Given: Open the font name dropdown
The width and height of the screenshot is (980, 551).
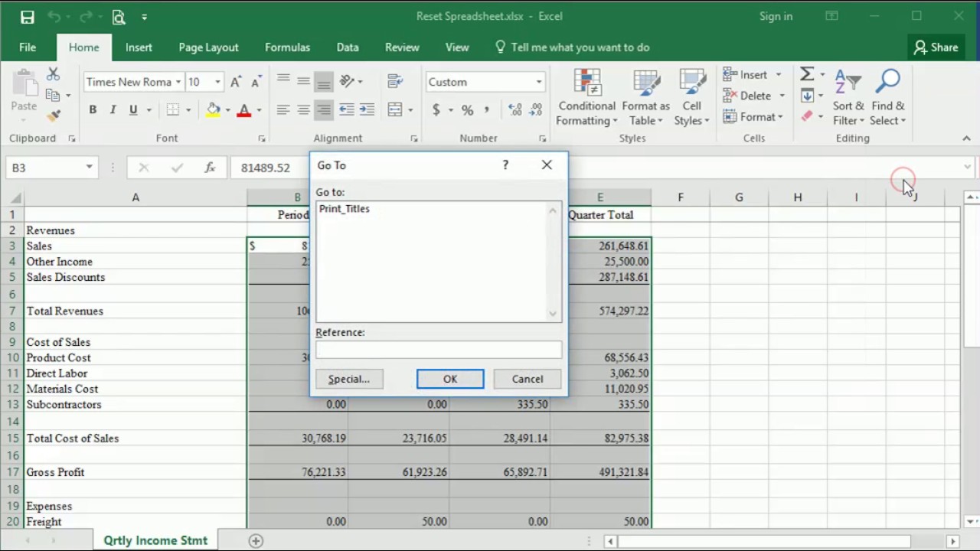Looking at the screenshot, I should click(x=178, y=82).
